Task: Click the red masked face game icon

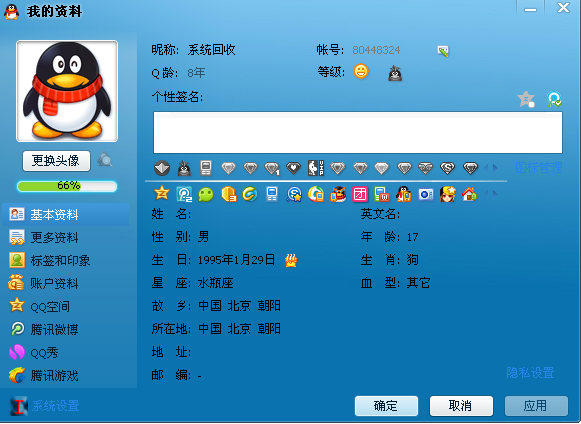Action: tap(338, 194)
